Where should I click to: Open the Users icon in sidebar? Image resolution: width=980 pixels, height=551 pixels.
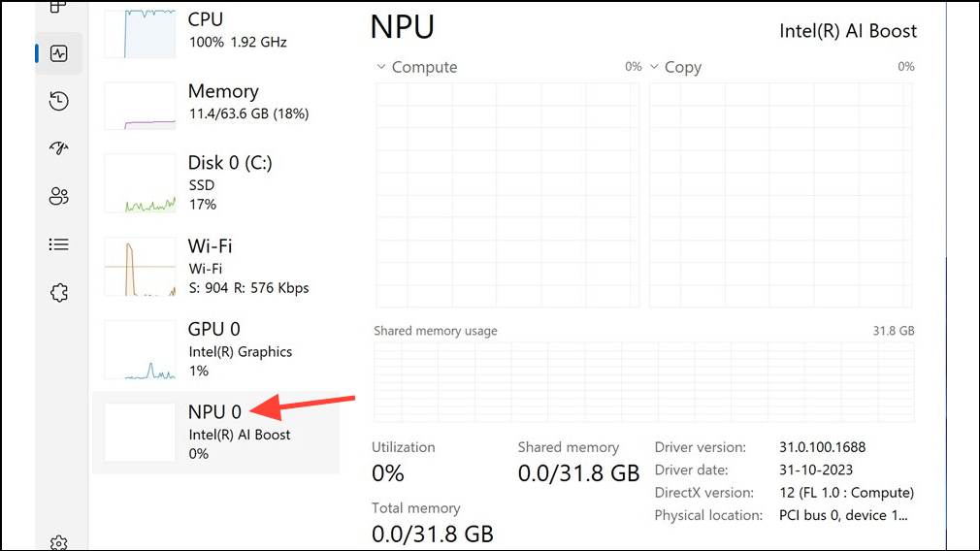pyautogui.click(x=59, y=196)
